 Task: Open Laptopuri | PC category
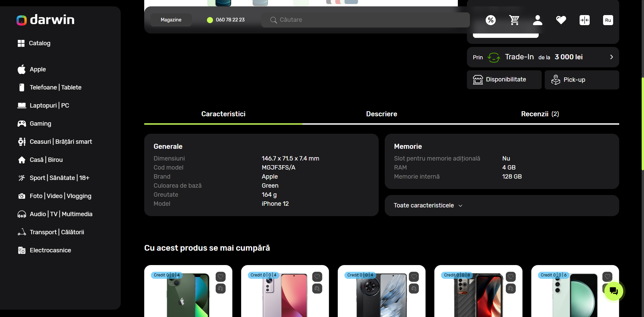click(x=43, y=106)
